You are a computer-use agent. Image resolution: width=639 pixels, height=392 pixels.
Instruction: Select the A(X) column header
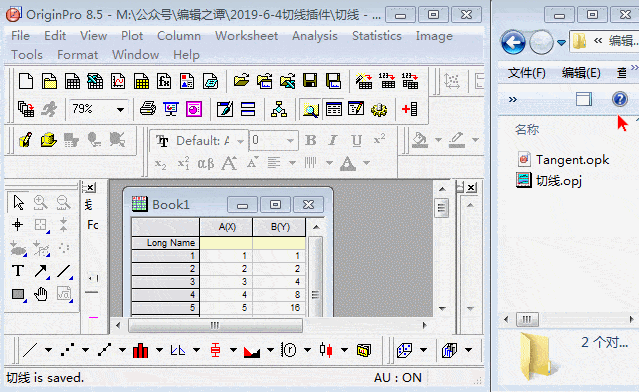tap(226, 227)
